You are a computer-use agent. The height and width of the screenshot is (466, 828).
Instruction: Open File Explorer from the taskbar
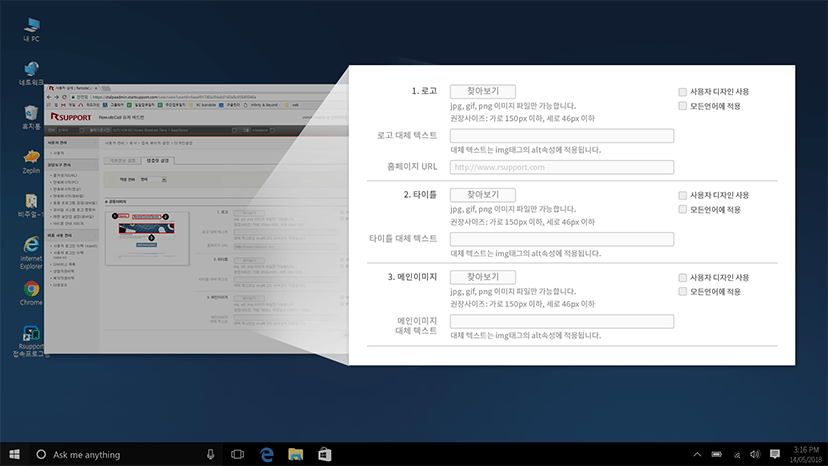tap(296, 454)
